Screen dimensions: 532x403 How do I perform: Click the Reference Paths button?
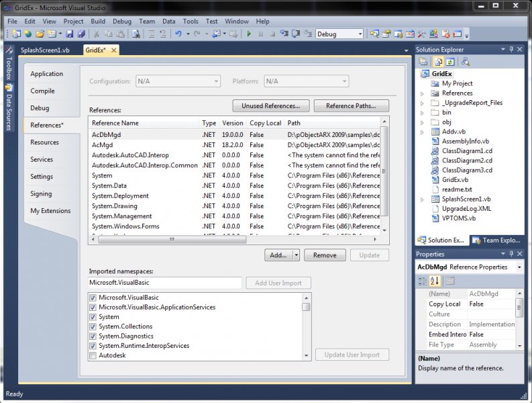tap(351, 106)
